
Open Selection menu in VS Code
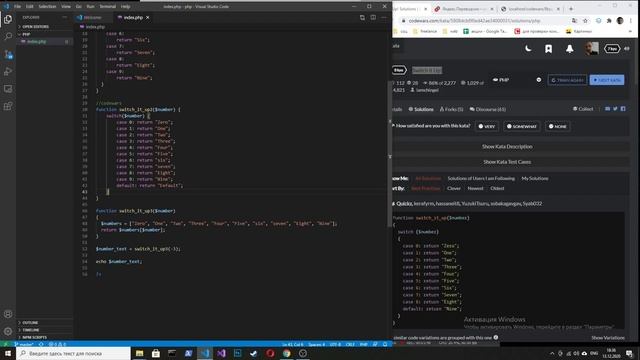tap(47, 7)
